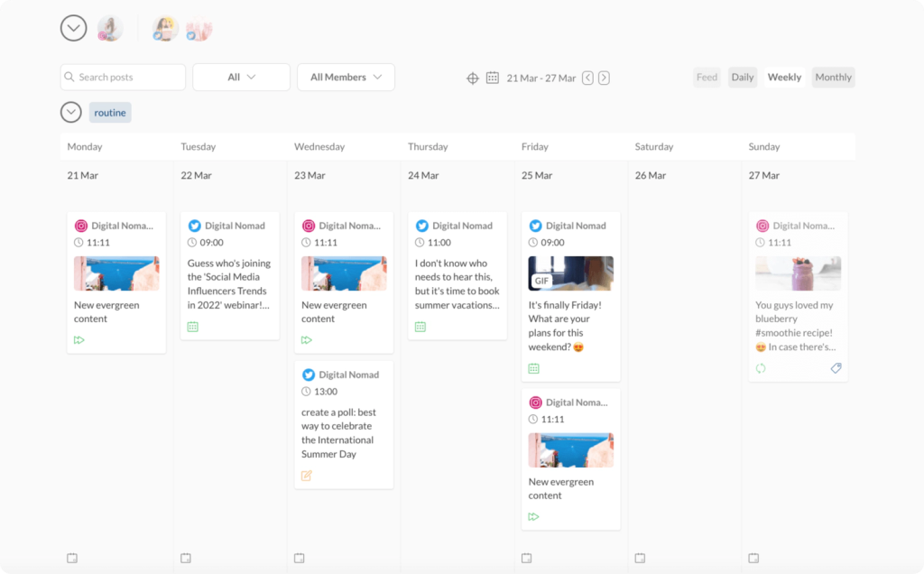Click the recycle icon on Sunday smoothie post
Screen dimensions: 924x574
point(762,368)
